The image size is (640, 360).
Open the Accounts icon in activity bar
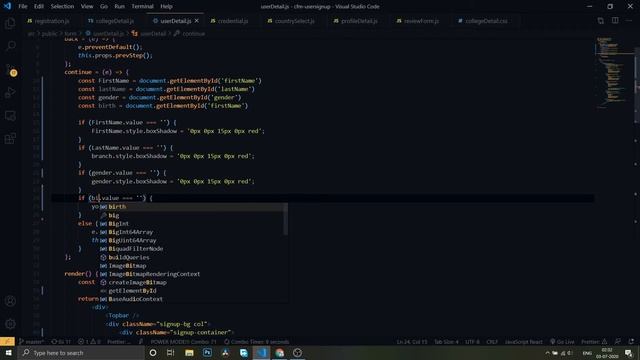click(x=11, y=301)
